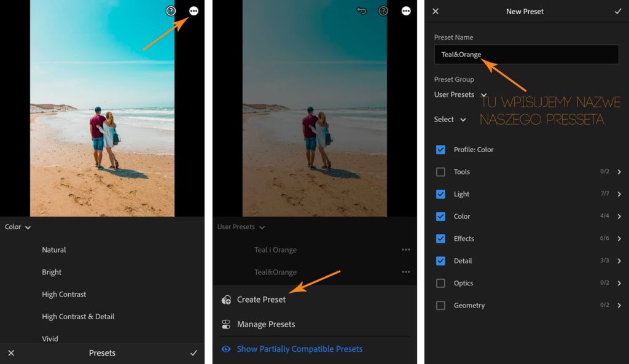Select the Vivid preset
This screenshot has width=629, height=364.
pos(50,339)
